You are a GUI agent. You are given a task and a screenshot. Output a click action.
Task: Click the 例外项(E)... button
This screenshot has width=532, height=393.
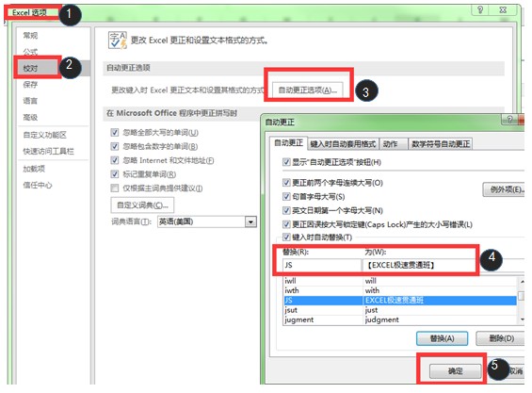[503, 189]
